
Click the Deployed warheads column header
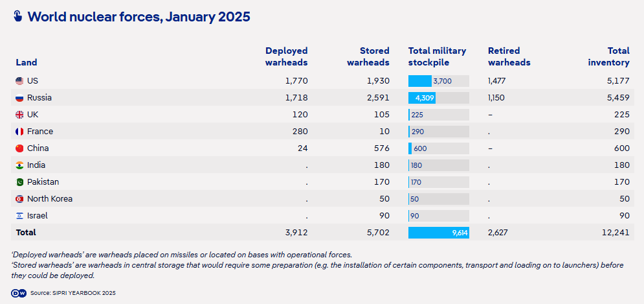click(286, 56)
